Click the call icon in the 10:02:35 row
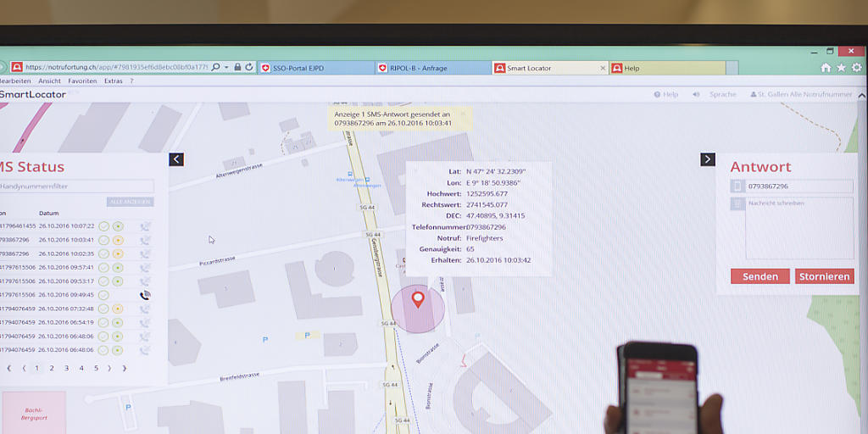This screenshot has width=868, height=434. (145, 253)
